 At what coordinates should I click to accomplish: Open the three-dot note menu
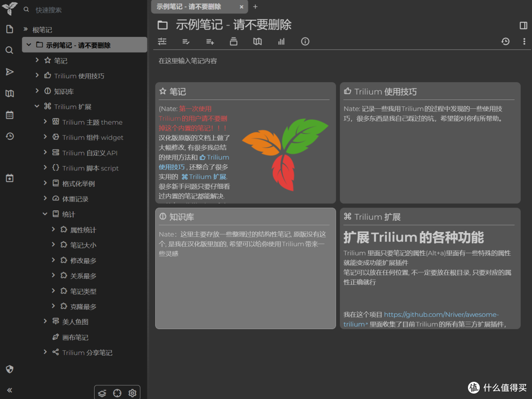click(x=524, y=41)
